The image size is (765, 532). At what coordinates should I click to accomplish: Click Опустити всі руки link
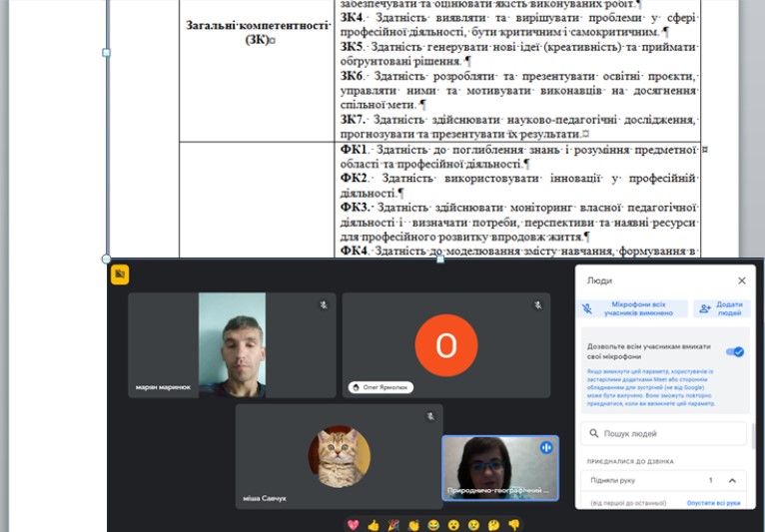(713, 503)
